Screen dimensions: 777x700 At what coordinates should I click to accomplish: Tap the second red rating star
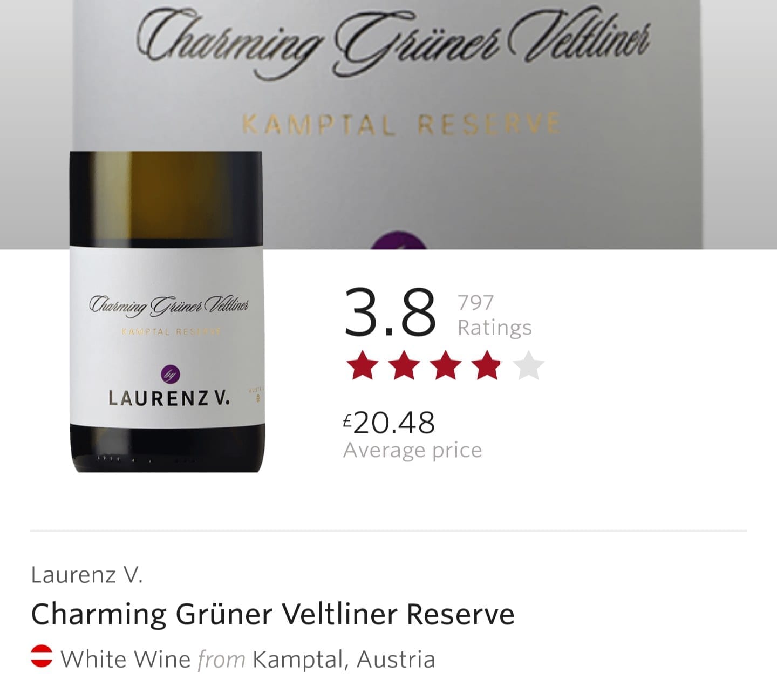[404, 365]
